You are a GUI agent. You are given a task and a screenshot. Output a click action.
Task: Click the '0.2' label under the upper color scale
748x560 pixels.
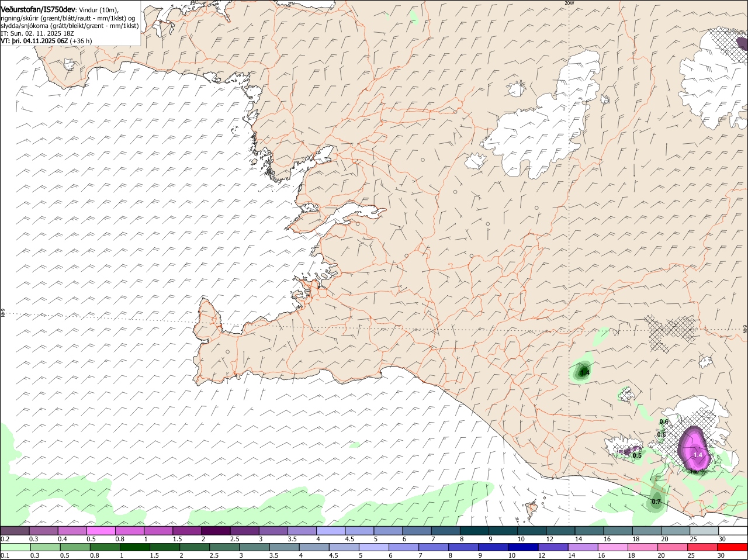(x=5, y=539)
